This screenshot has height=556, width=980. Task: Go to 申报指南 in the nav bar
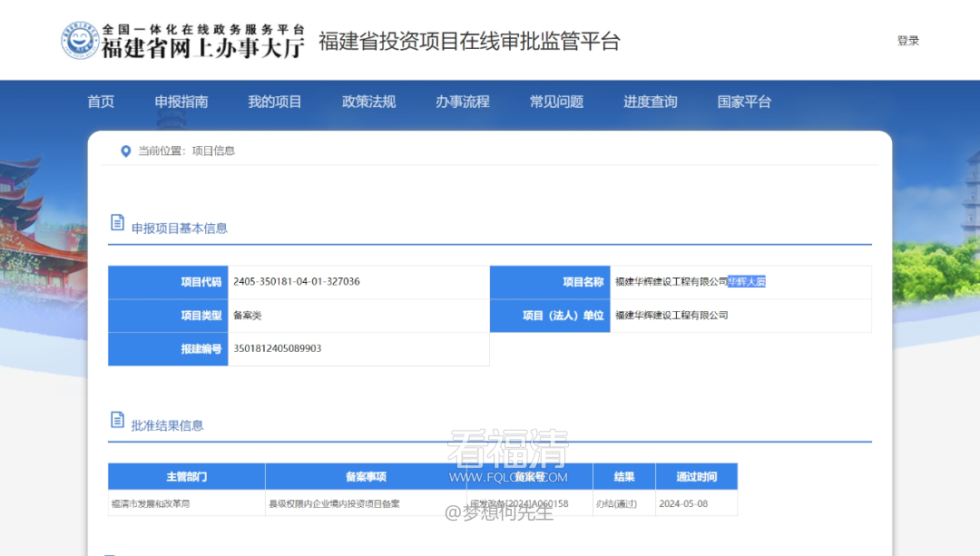181,102
